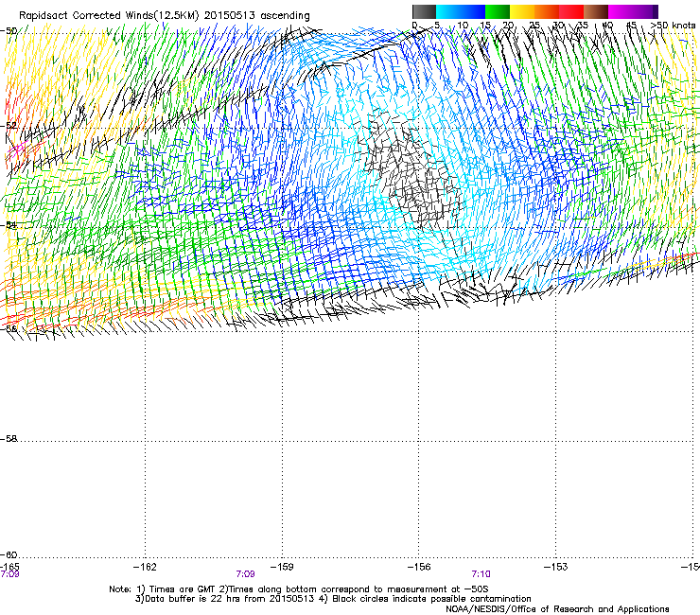Click the blue 10-15 knots legend swatch
Screen dimensions: 700x615
tap(473, 12)
